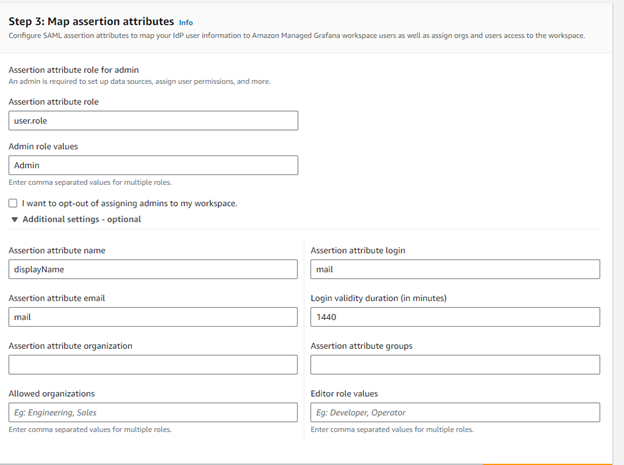Viewport: 624px width, 465px height.
Task: Click the 'Admin role values' label text
Action: point(43,146)
